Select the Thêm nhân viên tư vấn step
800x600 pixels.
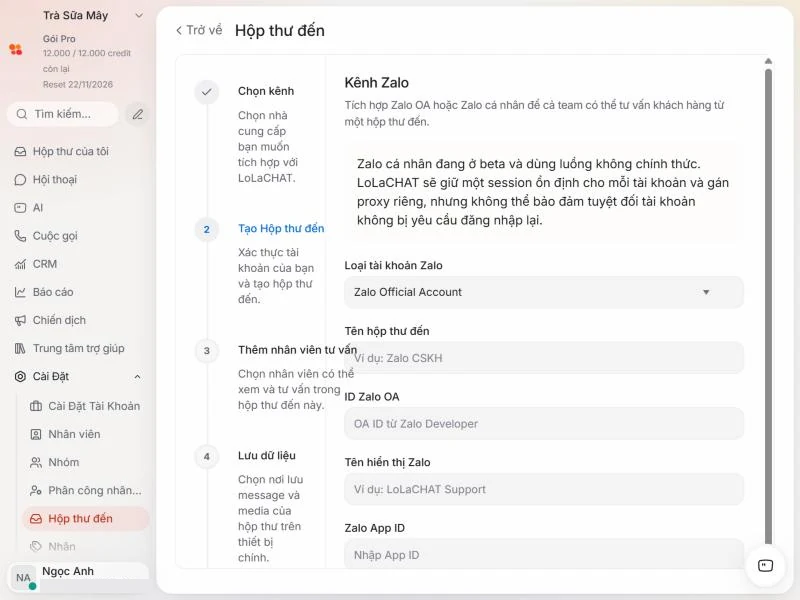(x=297, y=350)
